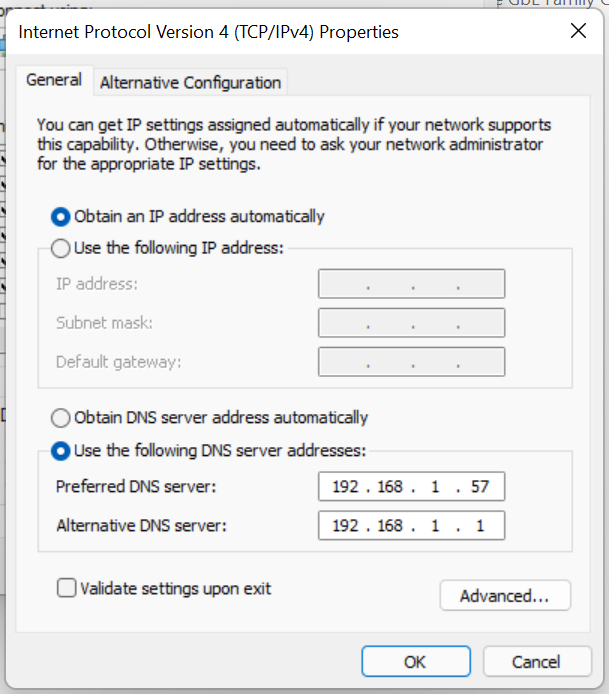Click the Alternative DNS server field
This screenshot has height=694, width=609.
[x=411, y=525]
